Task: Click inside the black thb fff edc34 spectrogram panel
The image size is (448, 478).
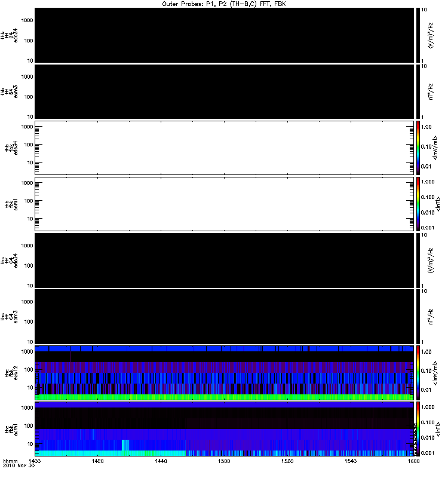Action: point(224,35)
